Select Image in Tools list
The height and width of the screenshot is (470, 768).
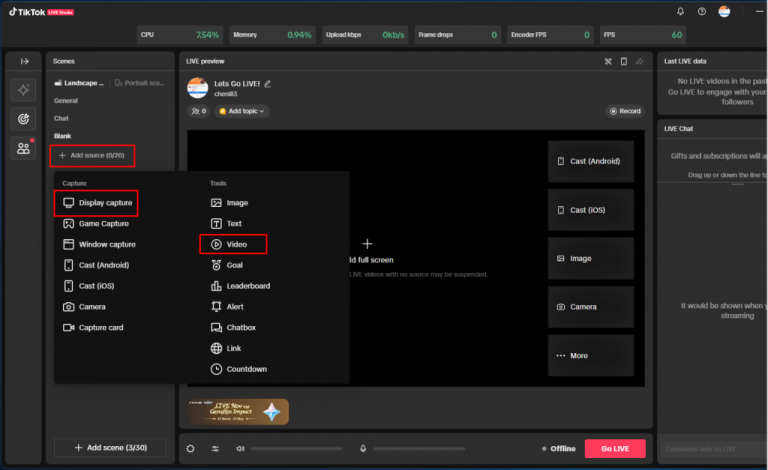point(229,203)
